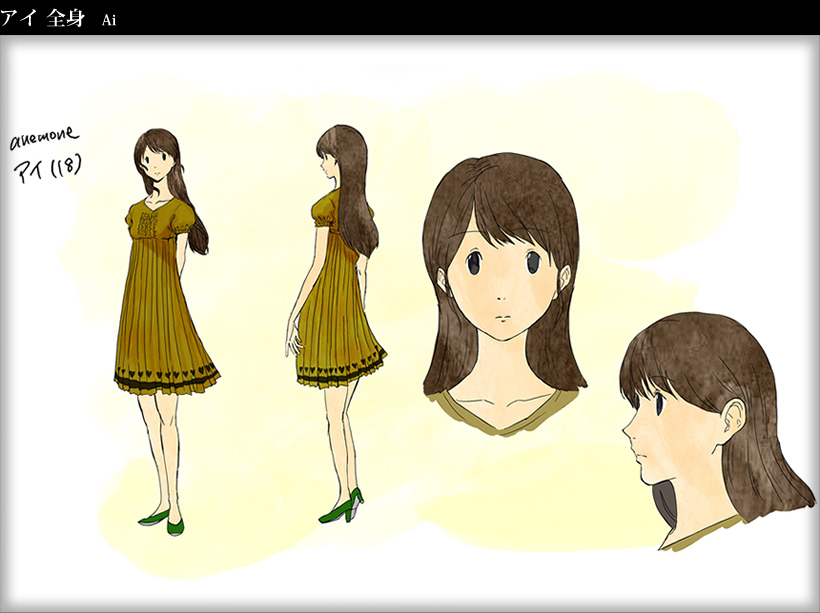
Task: Click the back-view figure's long hair
Action: [355, 200]
